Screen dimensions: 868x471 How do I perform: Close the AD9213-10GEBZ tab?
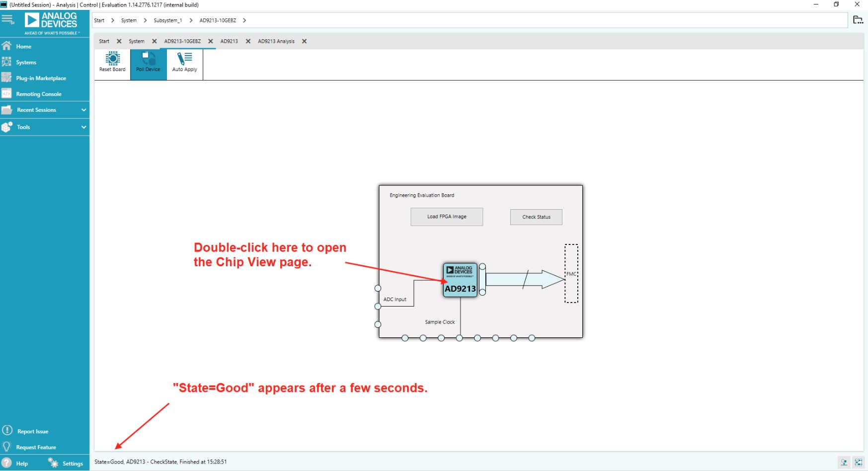point(211,41)
